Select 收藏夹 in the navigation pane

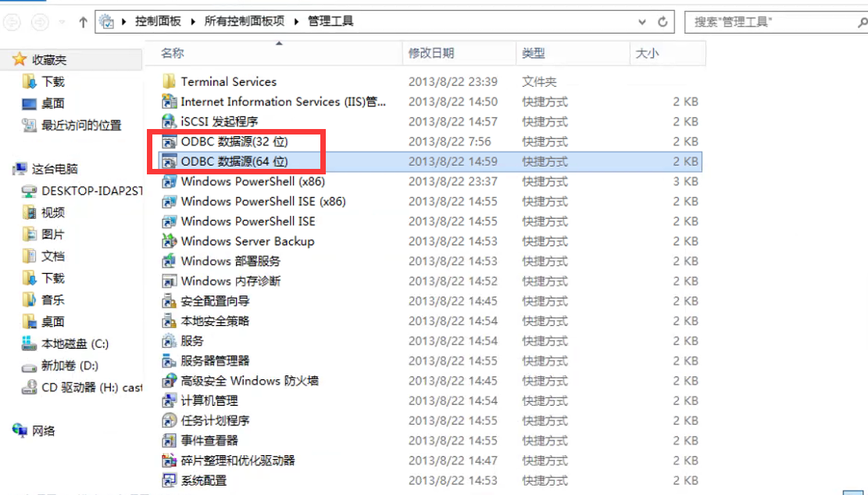(x=48, y=60)
